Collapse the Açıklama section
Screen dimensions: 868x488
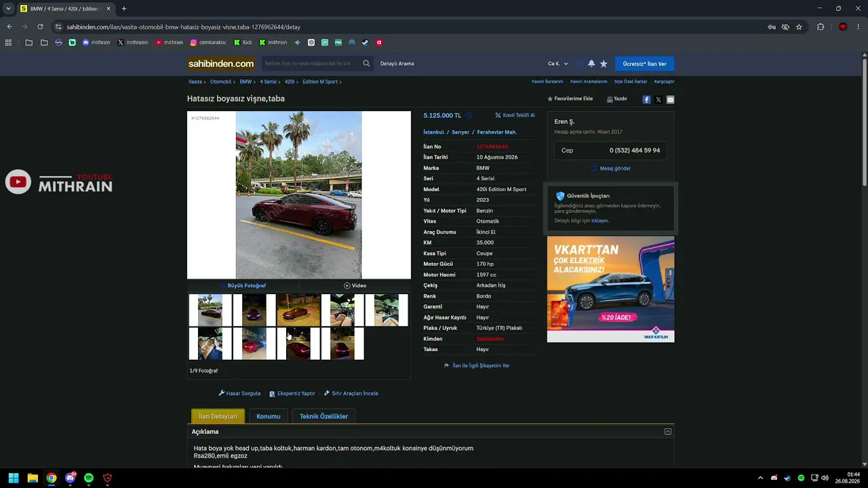tap(668, 432)
